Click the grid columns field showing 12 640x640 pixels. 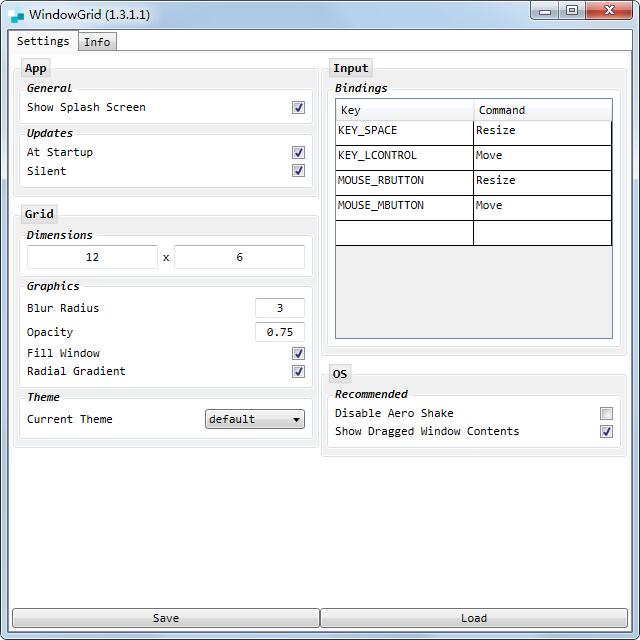pyautogui.click(x=92, y=257)
